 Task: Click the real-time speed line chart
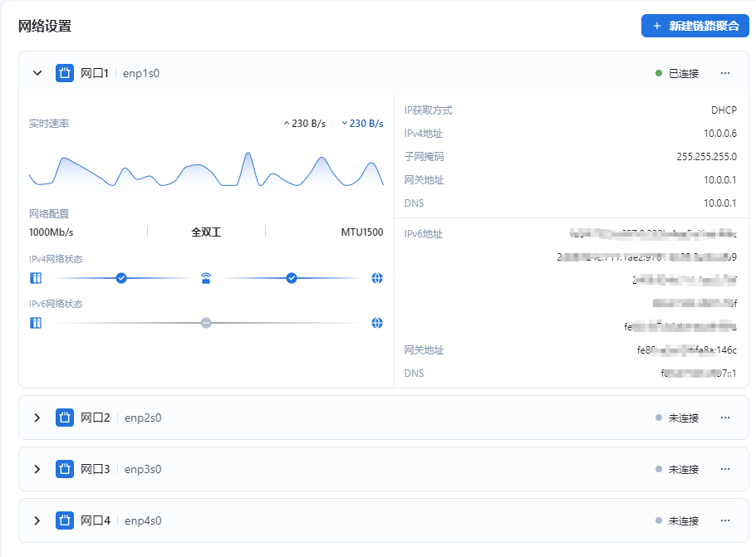click(x=206, y=169)
